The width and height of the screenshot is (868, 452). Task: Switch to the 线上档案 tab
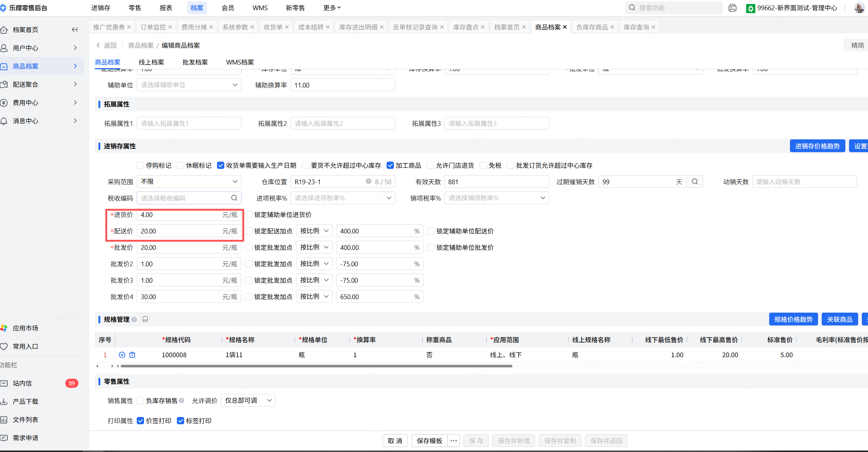pos(151,62)
